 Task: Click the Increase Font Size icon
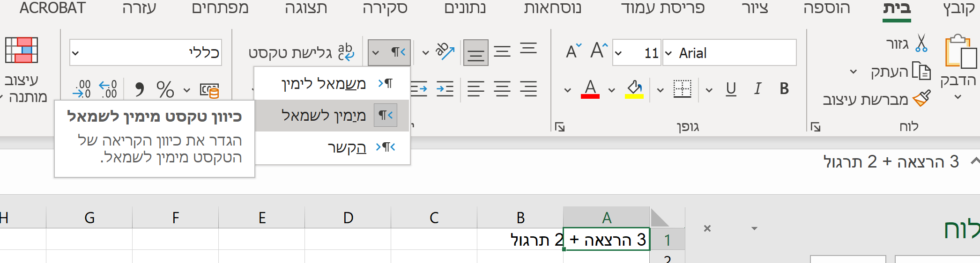tap(599, 51)
